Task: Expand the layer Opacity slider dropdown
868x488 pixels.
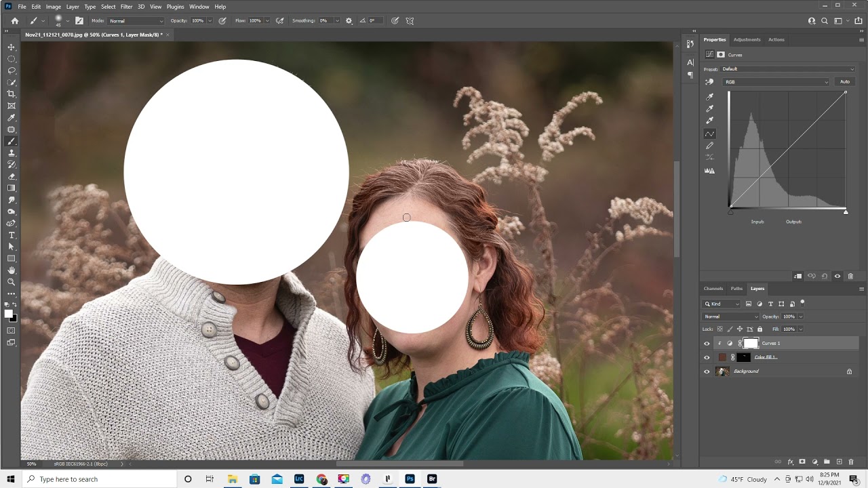Action: pos(801,317)
